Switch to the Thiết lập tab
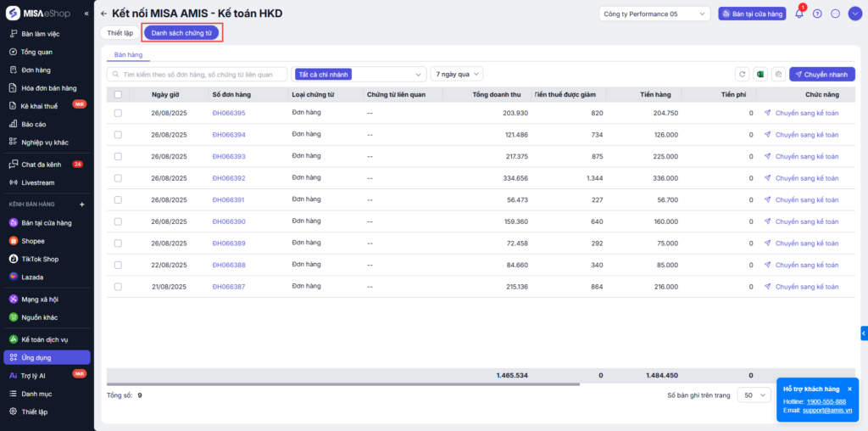The height and width of the screenshot is (431, 868). (120, 33)
